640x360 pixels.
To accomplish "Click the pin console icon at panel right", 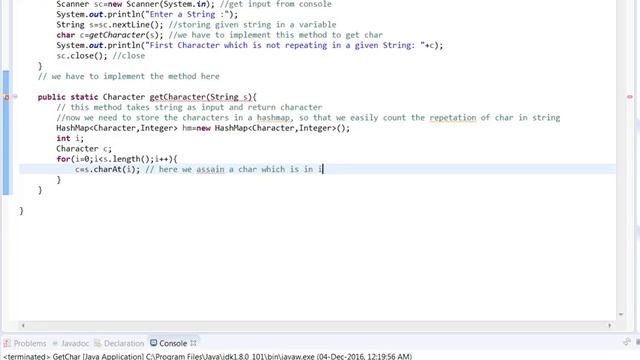I will point(627,342).
